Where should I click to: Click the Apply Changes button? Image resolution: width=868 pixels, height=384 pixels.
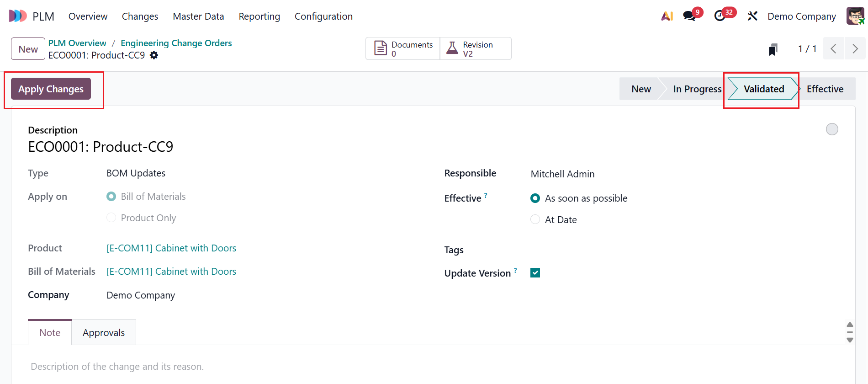point(51,89)
